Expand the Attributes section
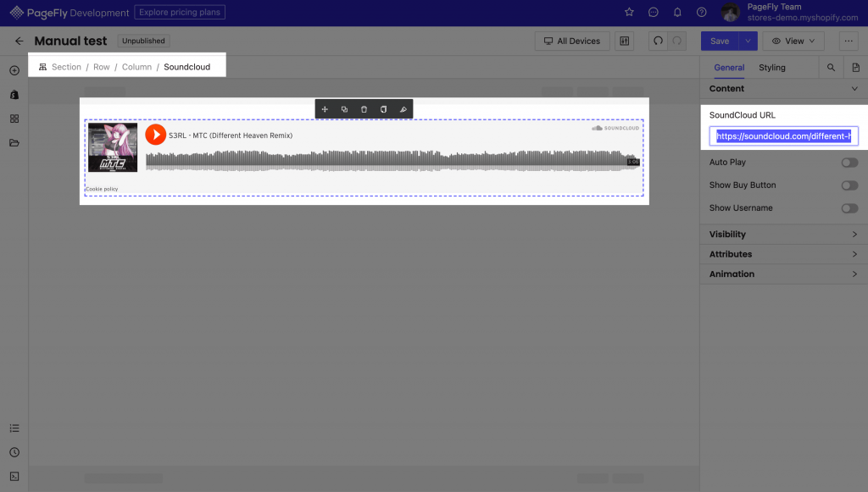The image size is (868, 492). tap(783, 254)
